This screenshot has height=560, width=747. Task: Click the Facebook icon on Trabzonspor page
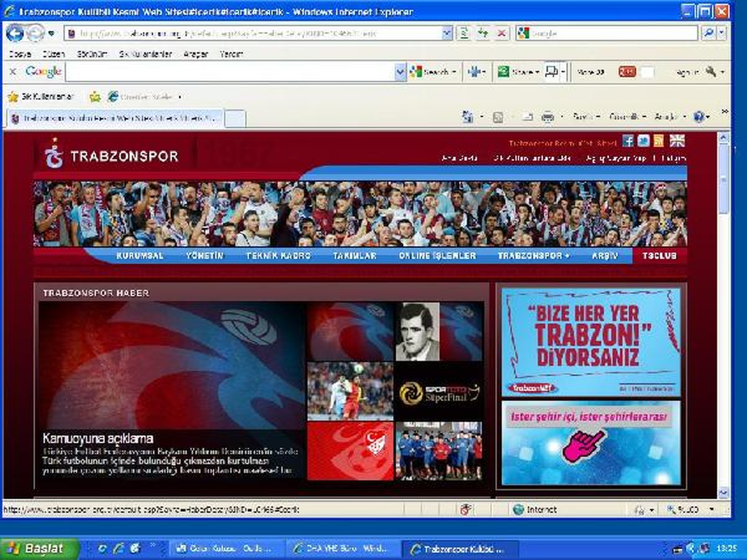point(628,141)
